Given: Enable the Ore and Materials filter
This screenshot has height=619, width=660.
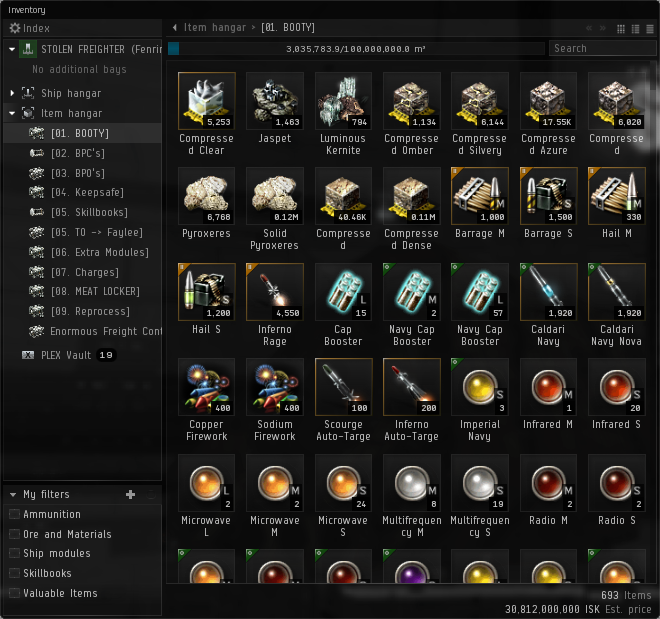Looking at the screenshot, I should 14,534.
